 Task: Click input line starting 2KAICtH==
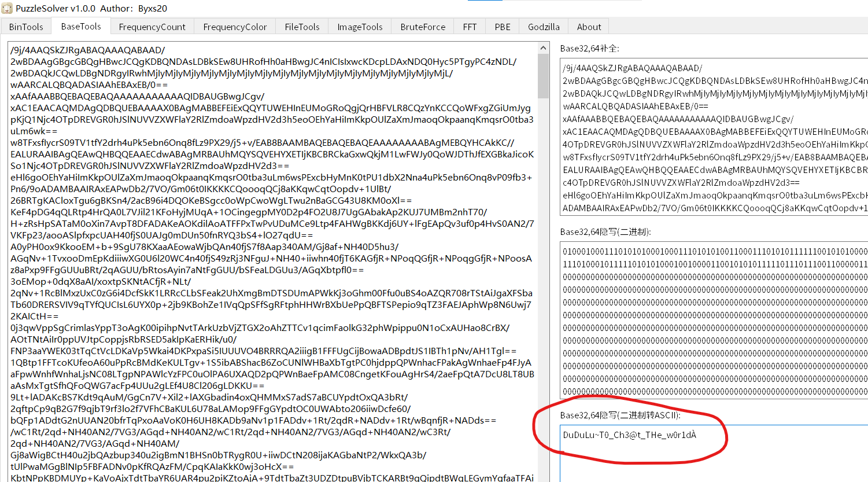pos(34,316)
